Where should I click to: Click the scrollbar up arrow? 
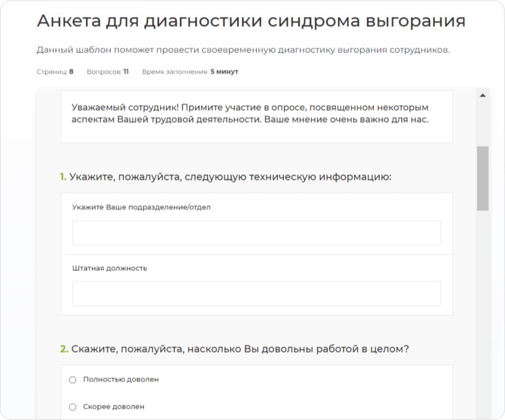click(483, 95)
